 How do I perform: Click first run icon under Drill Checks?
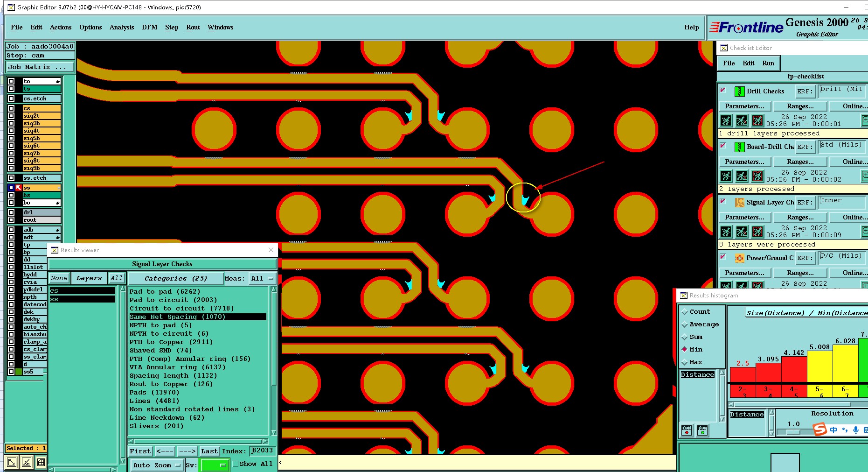tap(726, 121)
